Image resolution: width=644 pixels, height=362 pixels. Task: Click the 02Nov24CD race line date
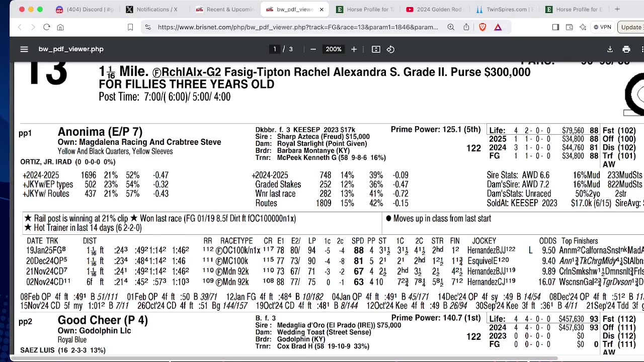point(48,282)
